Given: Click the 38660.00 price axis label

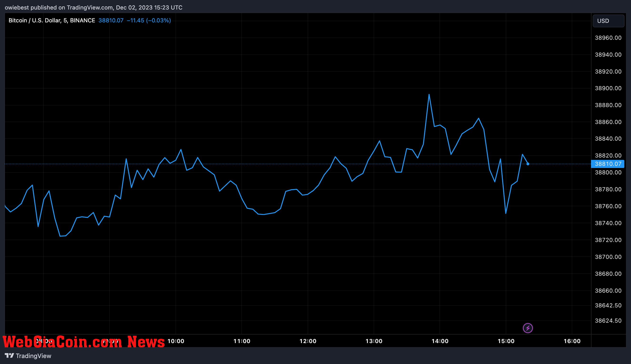Looking at the screenshot, I should pos(608,290).
